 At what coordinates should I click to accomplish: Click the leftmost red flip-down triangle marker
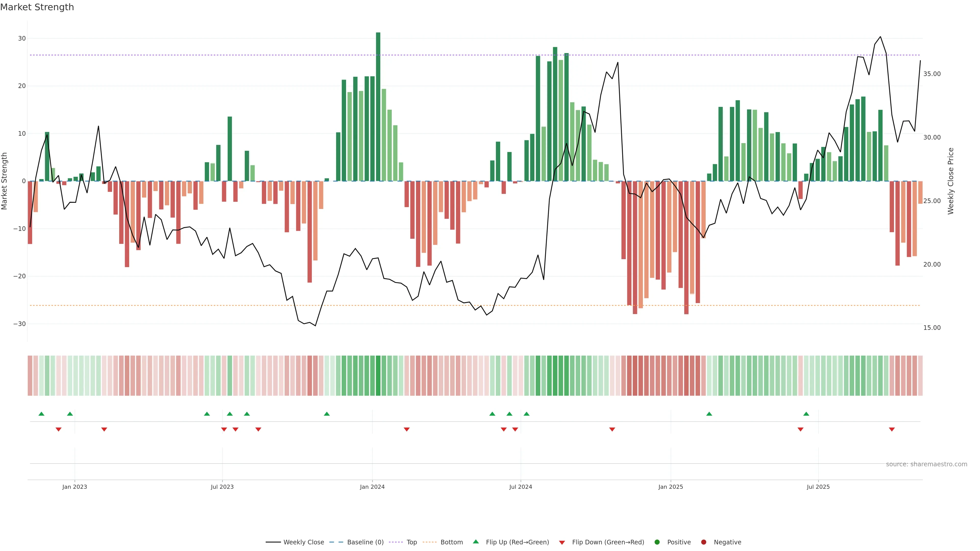click(x=59, y=429)
